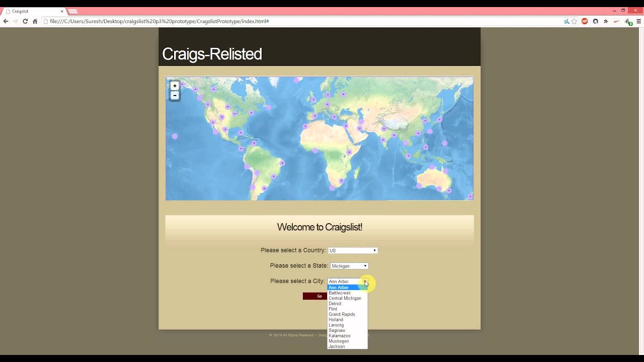Choose Grand Rapids in the city list
Image resolution: width=644 pixels, height=362 pixels.
click(347, 314)
